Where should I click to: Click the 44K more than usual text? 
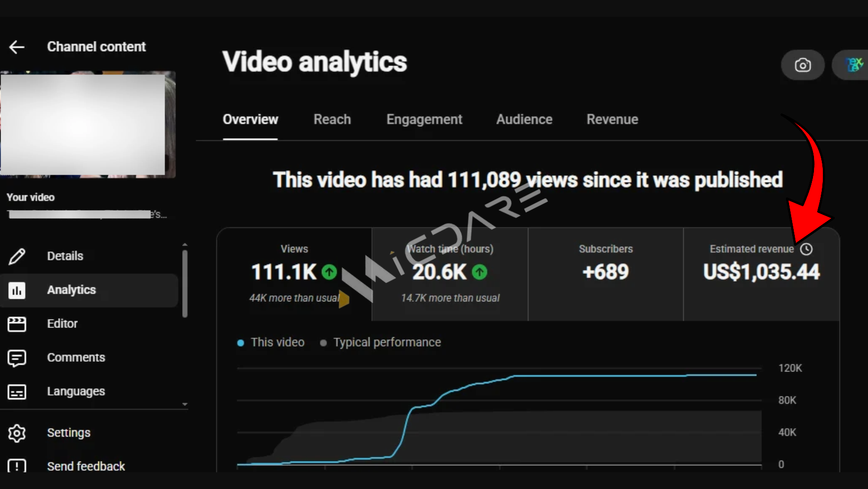(x=294, y=298)
